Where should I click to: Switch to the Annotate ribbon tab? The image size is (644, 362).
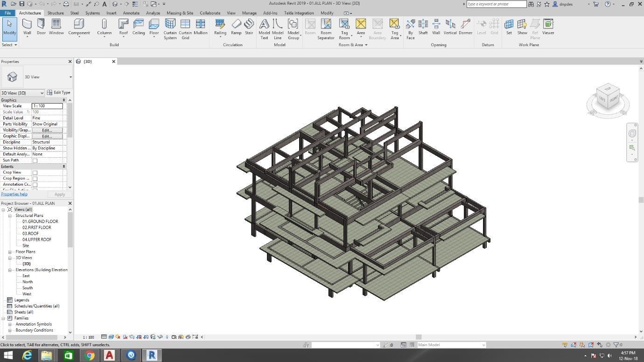click(x=131, y=13)
